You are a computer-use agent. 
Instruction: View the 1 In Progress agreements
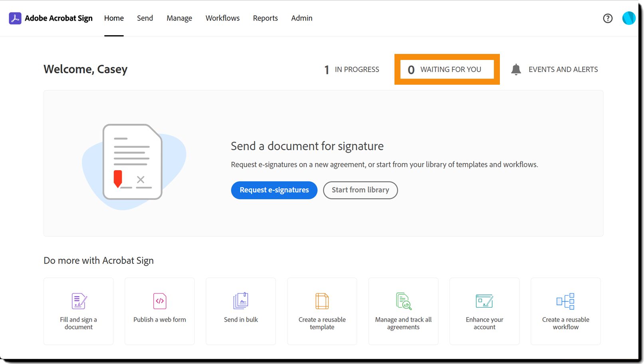tap(352, 70)
